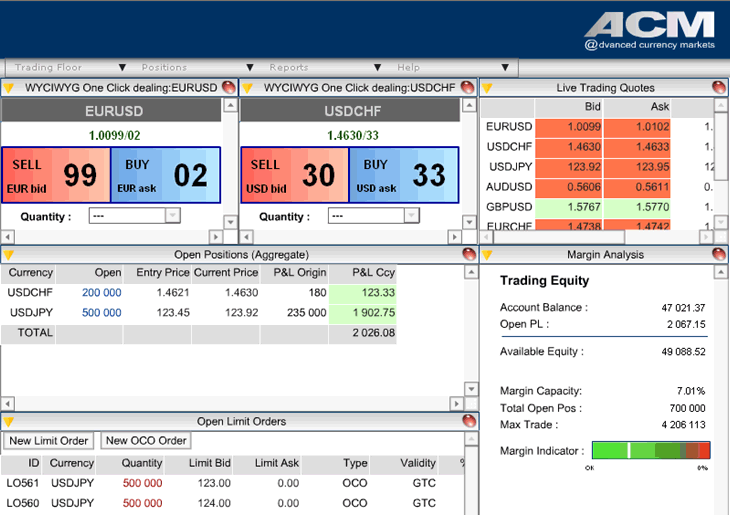Buy EUR at ask 02

(165, 175)
